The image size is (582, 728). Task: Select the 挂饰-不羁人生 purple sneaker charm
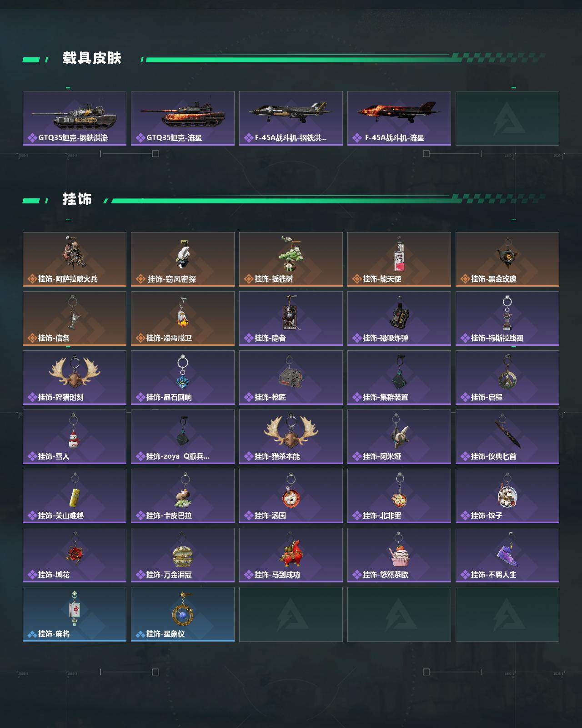point(507,555)
